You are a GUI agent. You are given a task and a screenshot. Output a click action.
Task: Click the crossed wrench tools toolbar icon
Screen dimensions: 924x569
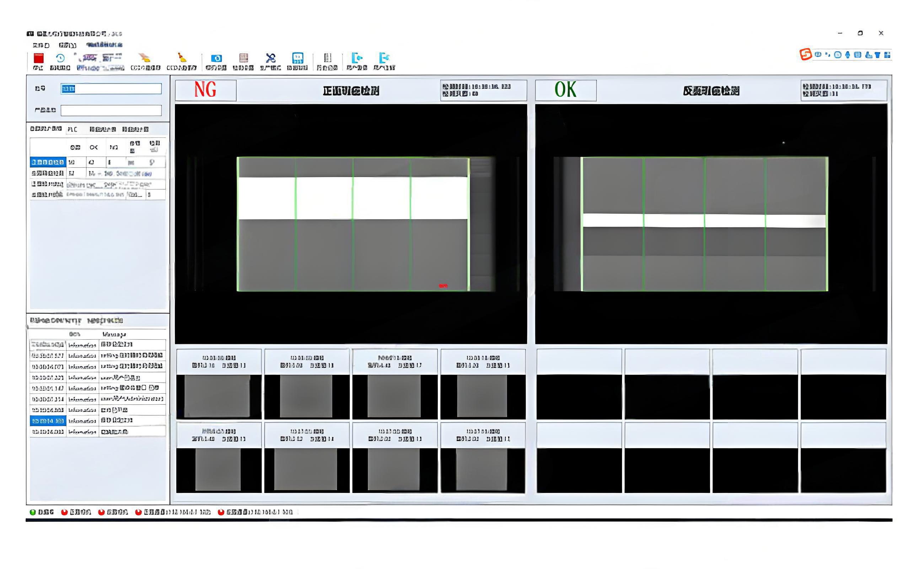tap(270, 58)
